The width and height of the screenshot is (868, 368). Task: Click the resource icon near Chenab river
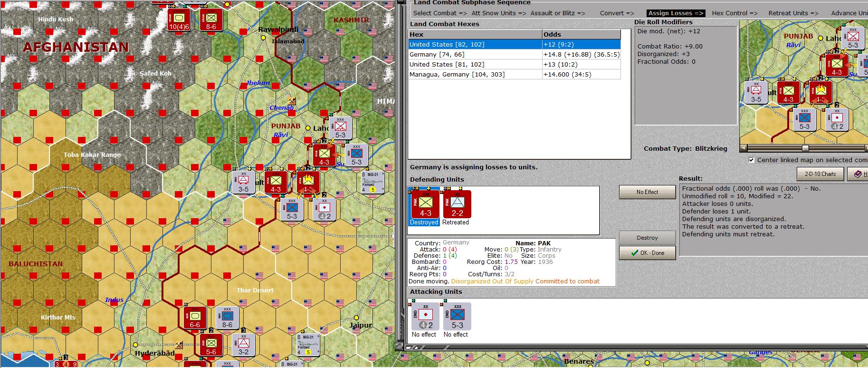tap(292, 101)
